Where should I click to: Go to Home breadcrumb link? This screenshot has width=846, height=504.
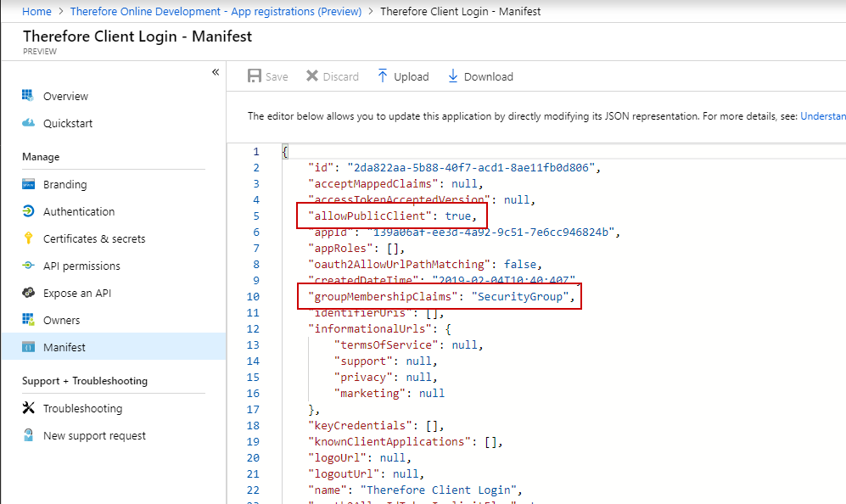(x=36, y=11)
